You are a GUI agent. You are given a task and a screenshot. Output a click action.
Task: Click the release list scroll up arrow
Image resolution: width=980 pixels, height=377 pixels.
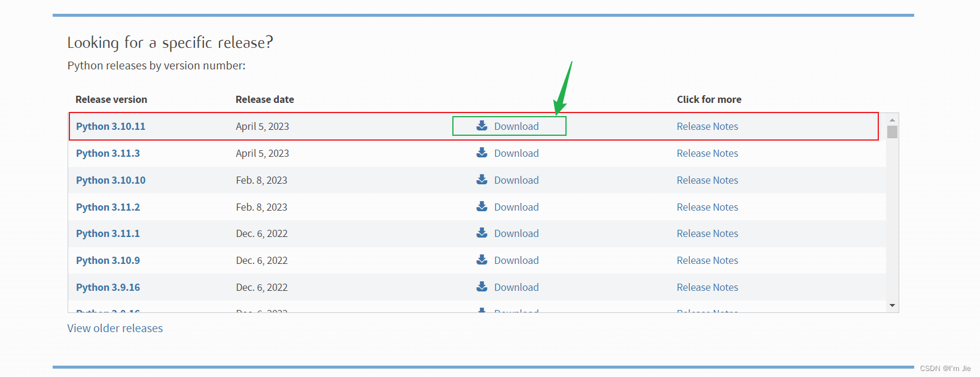point(892,120)
